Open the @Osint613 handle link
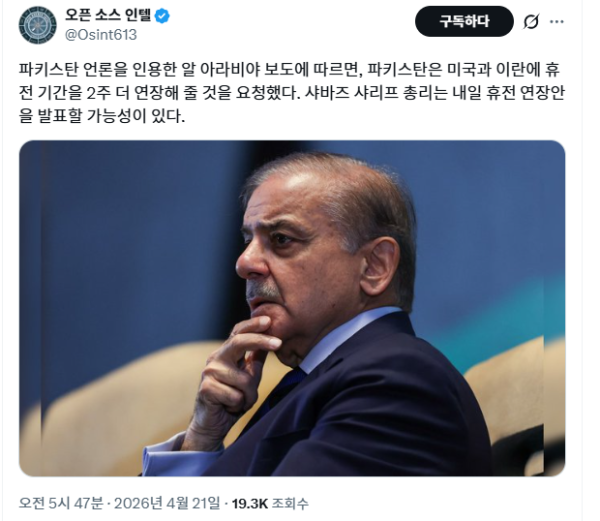 click(x=101, y=35)
